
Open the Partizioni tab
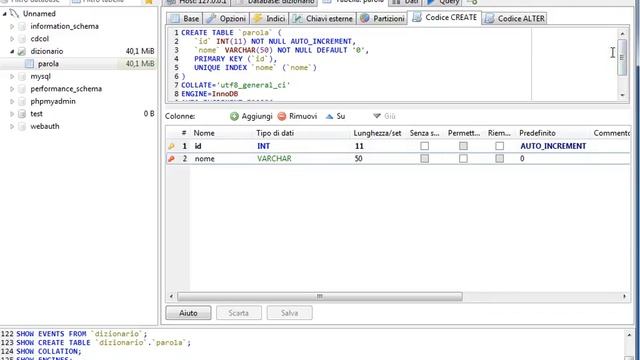coord(382,18)
